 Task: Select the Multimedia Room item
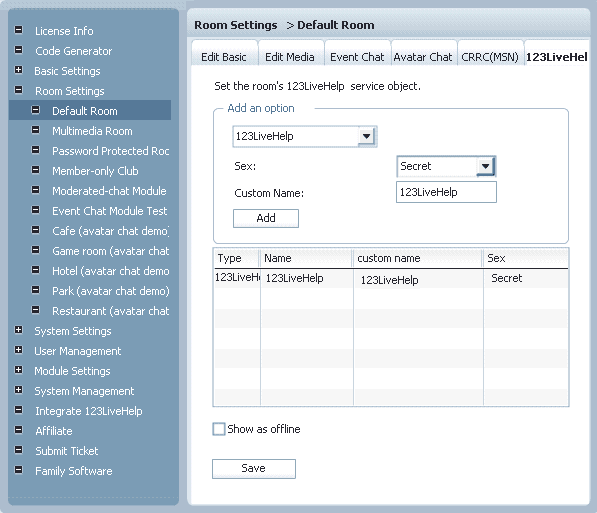[x=92, y=131]
